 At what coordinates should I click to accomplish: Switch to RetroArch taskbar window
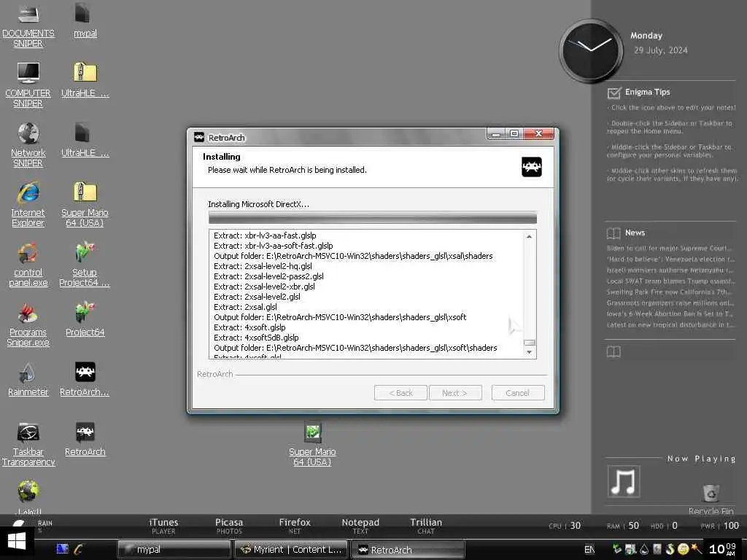[x=409, y=550]
